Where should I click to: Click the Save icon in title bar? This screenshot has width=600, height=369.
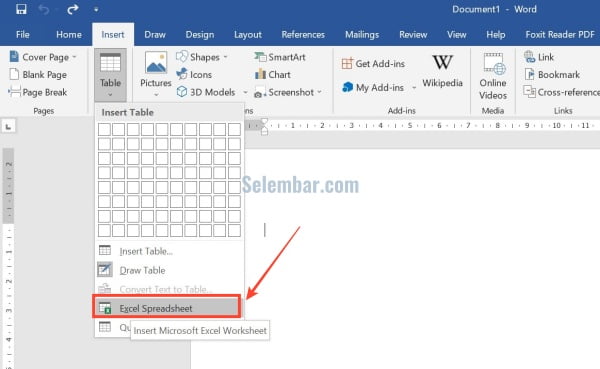21,9
